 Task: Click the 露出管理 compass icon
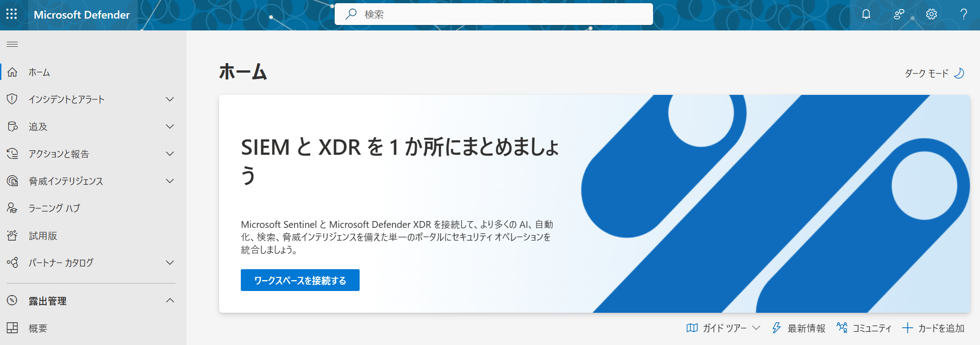(x=12, y=301)
